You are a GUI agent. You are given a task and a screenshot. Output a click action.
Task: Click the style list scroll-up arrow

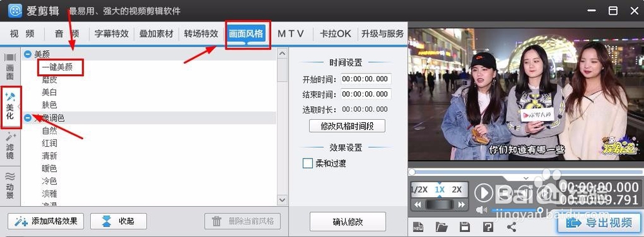point(282,53)
